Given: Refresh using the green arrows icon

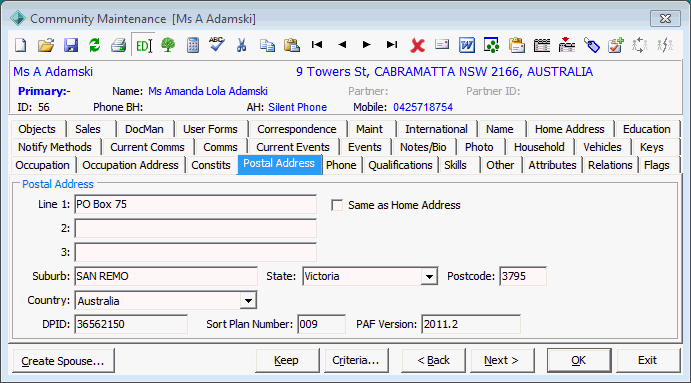Looking at the screenshot, I should 94,45.
